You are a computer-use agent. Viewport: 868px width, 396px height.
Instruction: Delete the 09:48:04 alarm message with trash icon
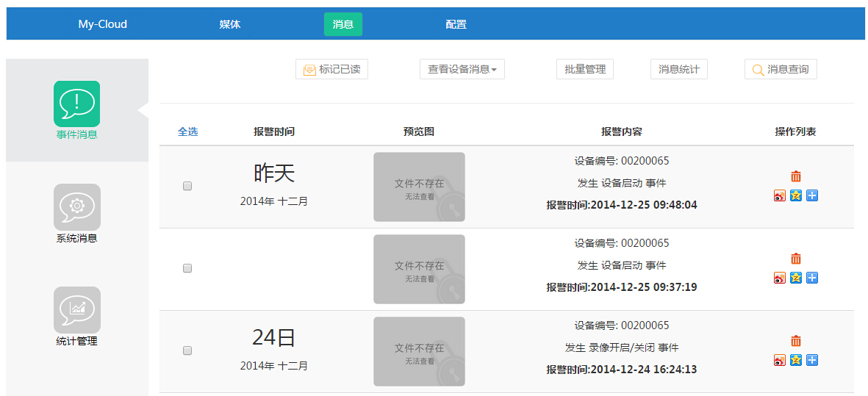point(795,176)
